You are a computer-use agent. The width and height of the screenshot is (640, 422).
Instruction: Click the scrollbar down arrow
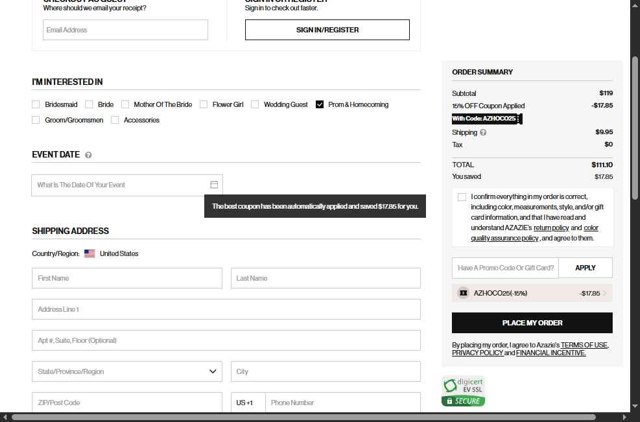tap(635, 406)
